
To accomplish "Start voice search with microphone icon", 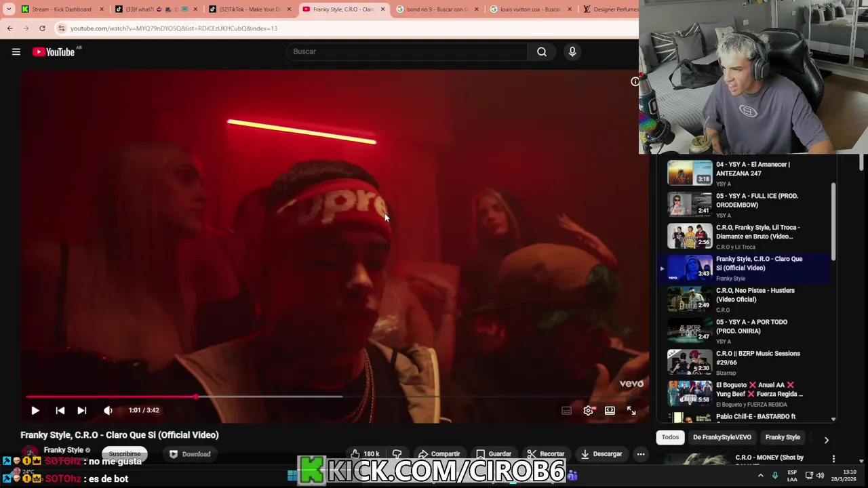I will [572, 52].
